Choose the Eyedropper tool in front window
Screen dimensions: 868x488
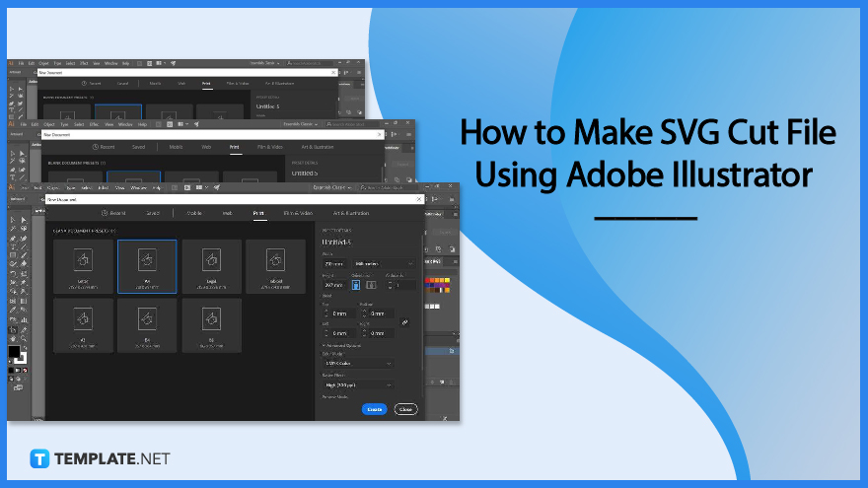tap(13, 310)
